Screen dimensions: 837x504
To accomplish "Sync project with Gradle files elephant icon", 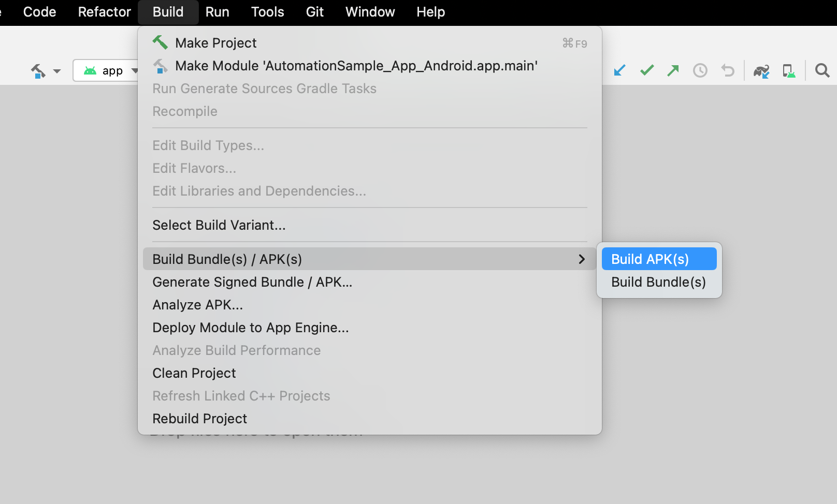I will 761,71.
